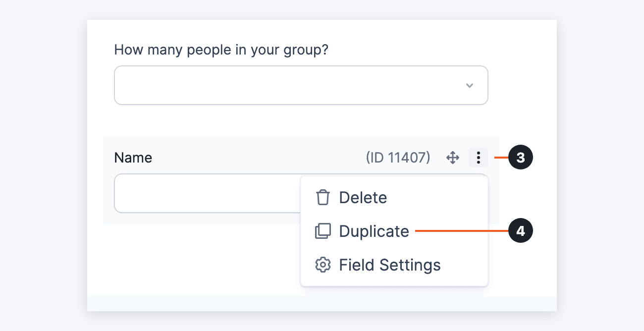Open Field Settings from the menu
The image size is (644, 331).
click(394, 265)
